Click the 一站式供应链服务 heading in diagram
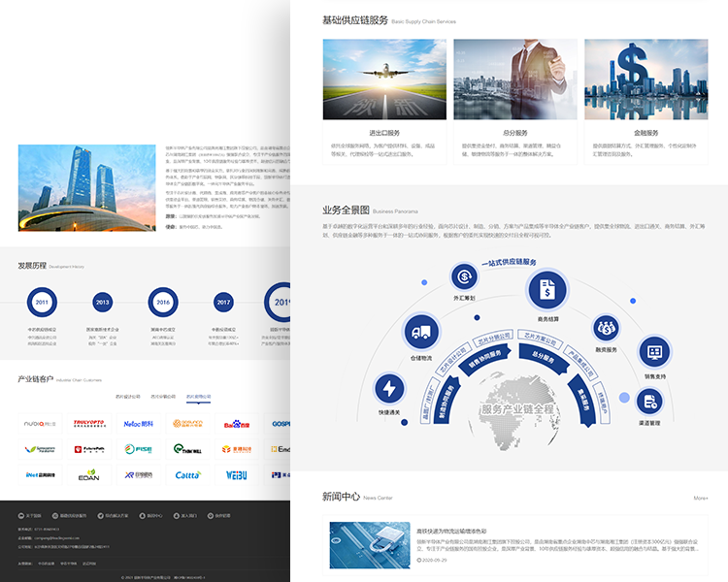728x582 pixels. [x=509, y=263]
